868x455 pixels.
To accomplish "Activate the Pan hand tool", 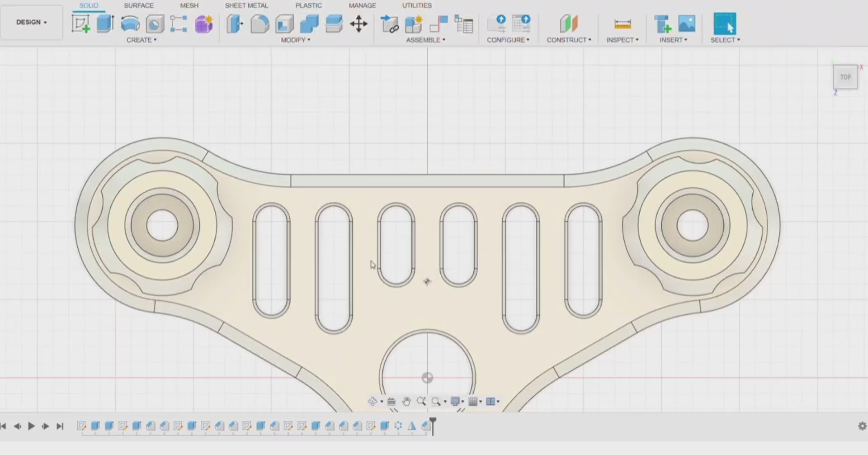I will (x=406, y=402).
